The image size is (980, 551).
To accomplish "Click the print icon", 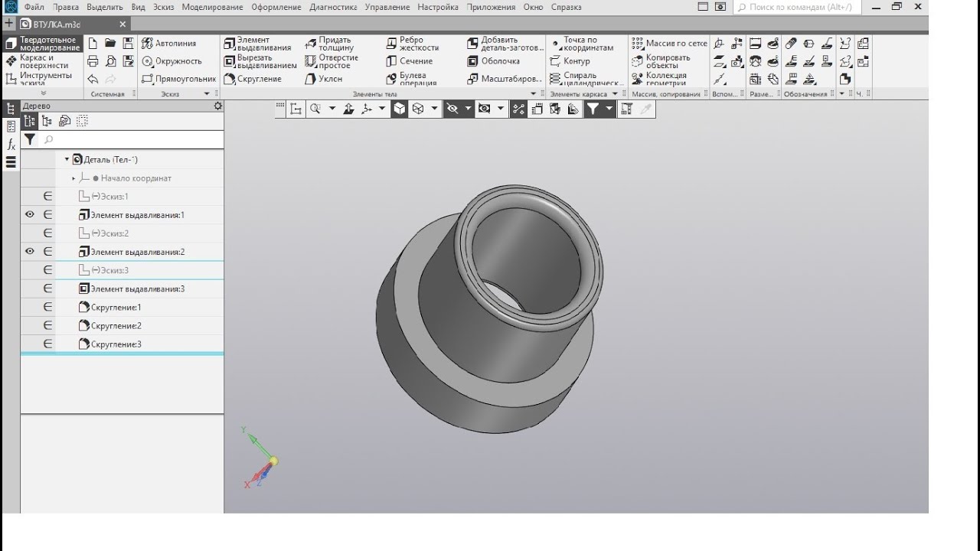I will click(93, 61).
